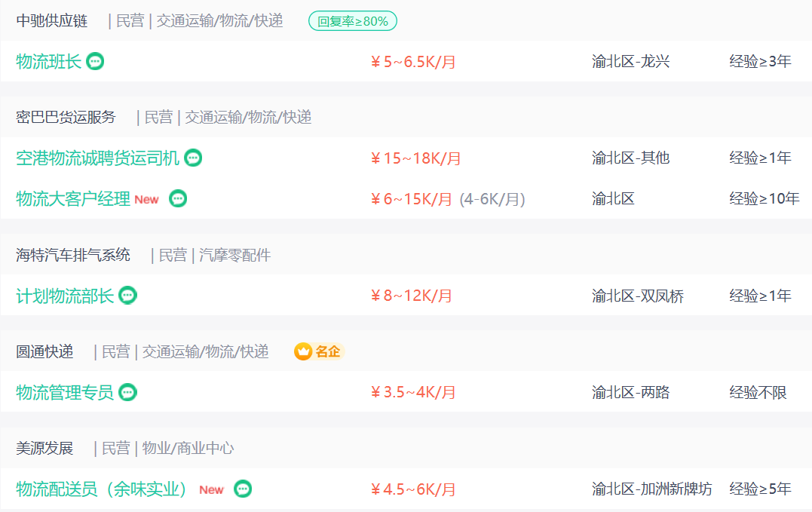Click chat icon beside 计划物流部长
Viewport: 812px width, 512px height.
128,296
